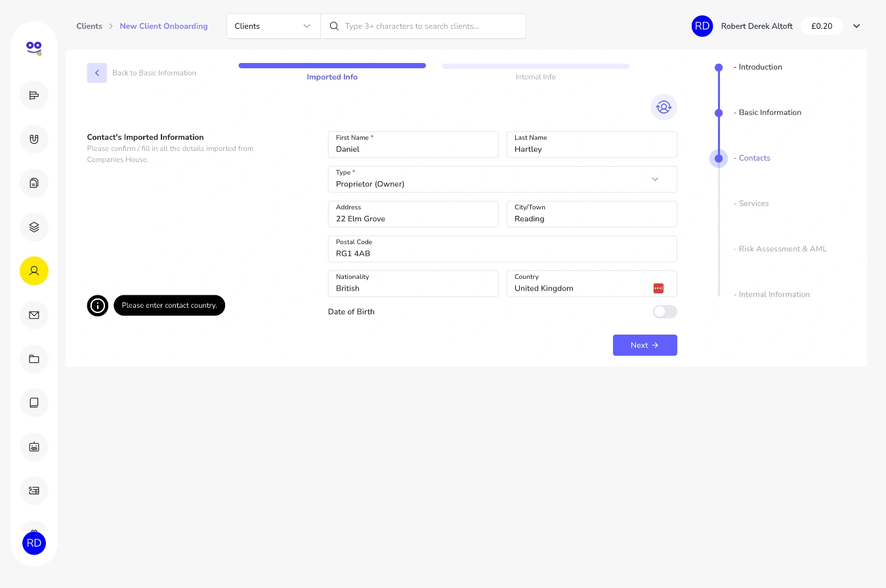
Task: Go to the Internal Information step
Action: tap(772, 295)
